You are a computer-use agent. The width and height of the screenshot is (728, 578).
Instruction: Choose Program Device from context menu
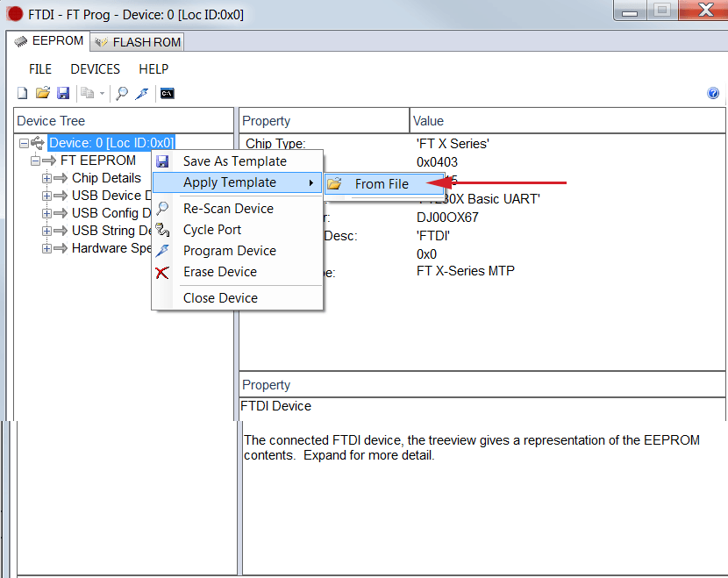click(237, 251)
